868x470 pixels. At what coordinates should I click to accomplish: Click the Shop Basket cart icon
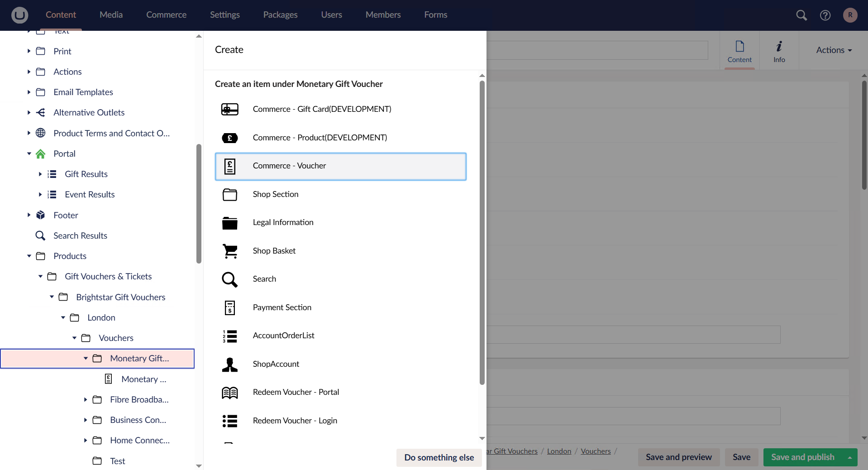tap(229, 251)
